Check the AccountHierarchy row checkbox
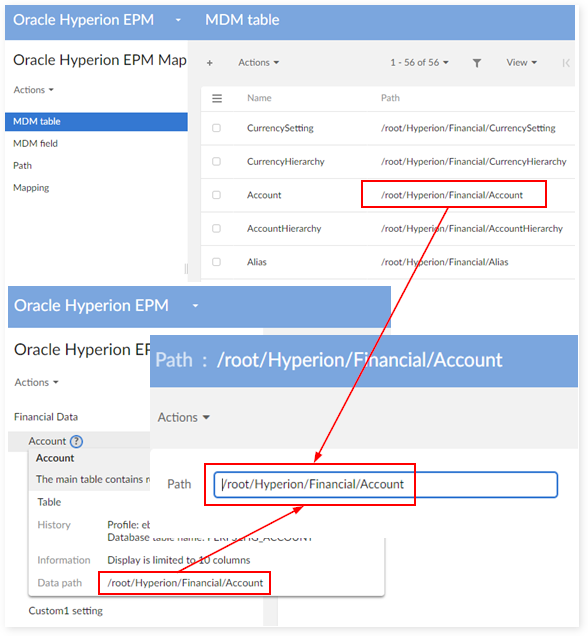 click(217, 228)
